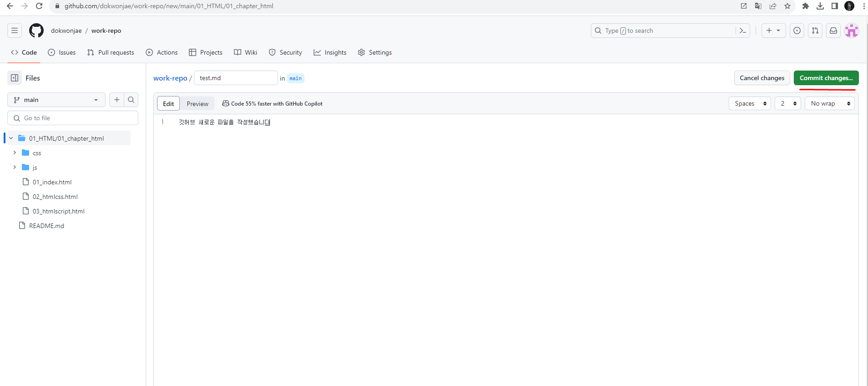Viewport: 868px width, 386px height.
Task: Open the Spaces indent mode dropdown
Action: [750, 103]
